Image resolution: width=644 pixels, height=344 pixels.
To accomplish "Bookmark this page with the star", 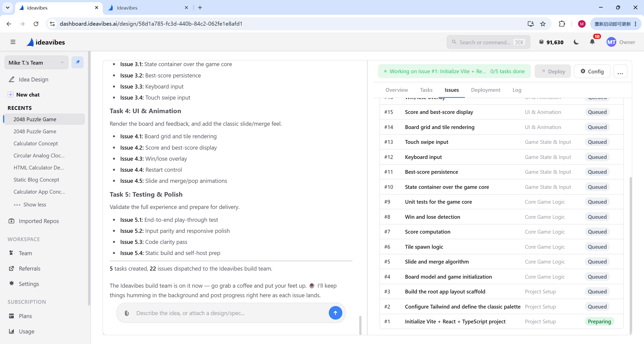I will pyautogui.click(x=543, y=24).
